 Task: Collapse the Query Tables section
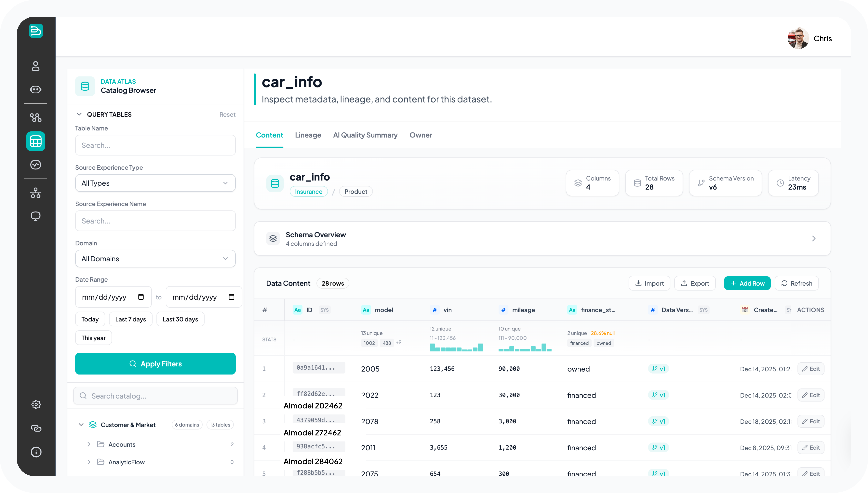pos(79,114)
